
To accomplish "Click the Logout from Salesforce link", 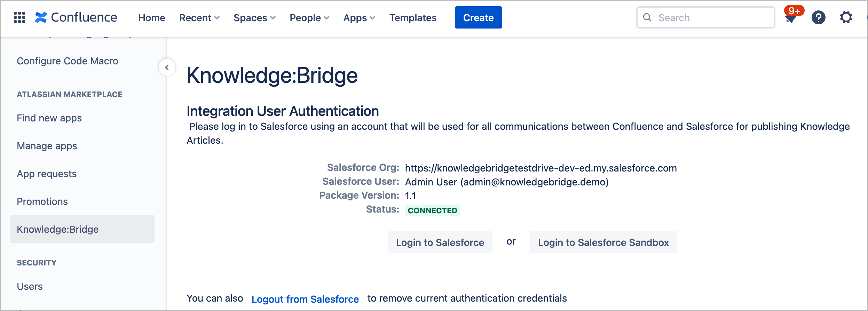I will 305,299.
